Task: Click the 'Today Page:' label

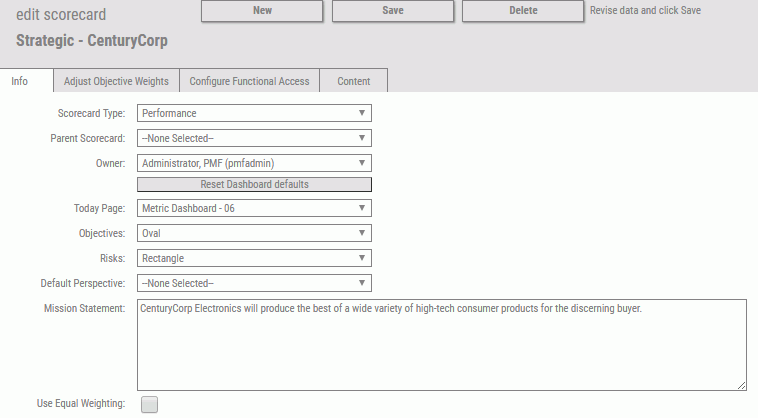Action: coord(99,208)
